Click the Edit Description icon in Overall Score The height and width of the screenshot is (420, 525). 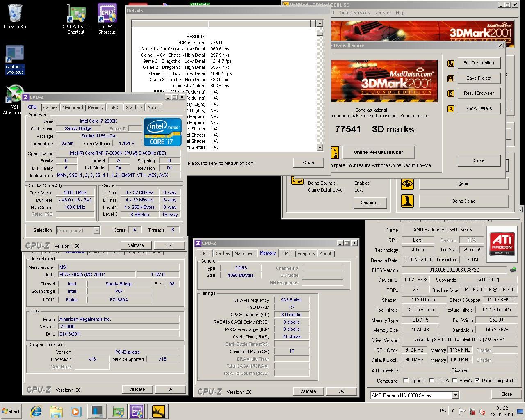(451, 64)
